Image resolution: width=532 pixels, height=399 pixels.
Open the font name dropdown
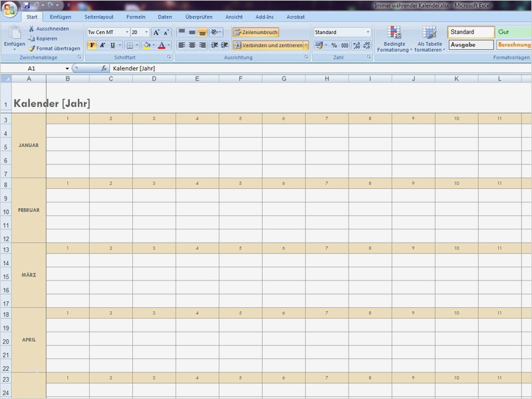[126, 32]
